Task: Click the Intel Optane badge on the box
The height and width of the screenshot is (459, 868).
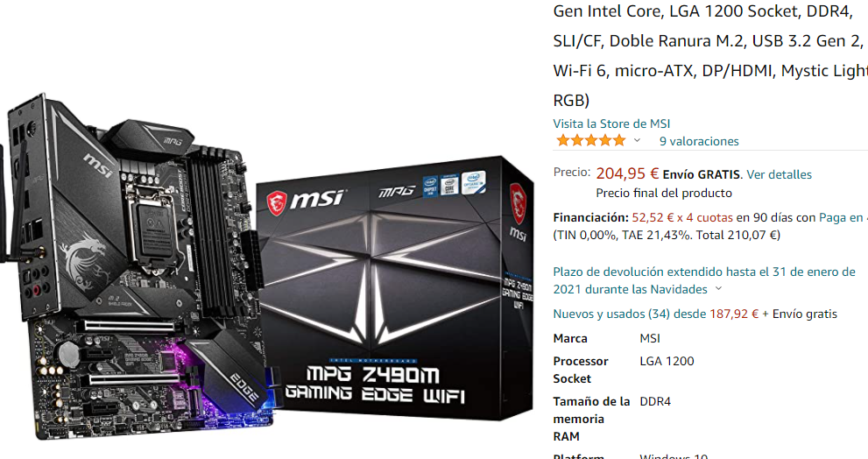Action: coord(473,182)
